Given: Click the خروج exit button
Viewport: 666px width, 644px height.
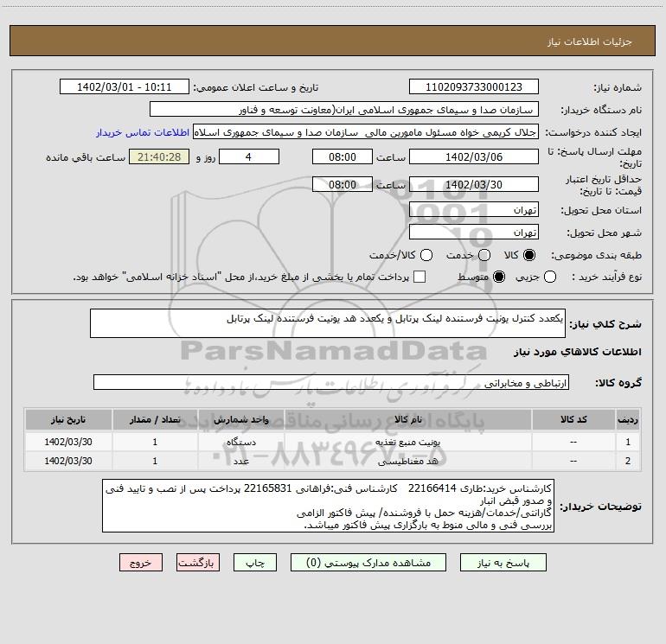Looking at the screenshot, I should tap(141, 563).
